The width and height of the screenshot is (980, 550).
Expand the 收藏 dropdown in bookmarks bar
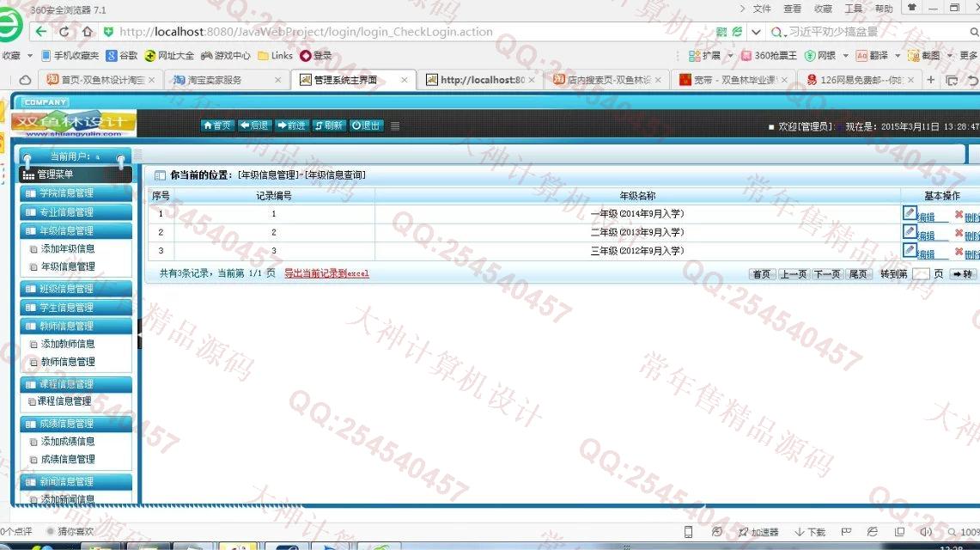coord(29,56)
